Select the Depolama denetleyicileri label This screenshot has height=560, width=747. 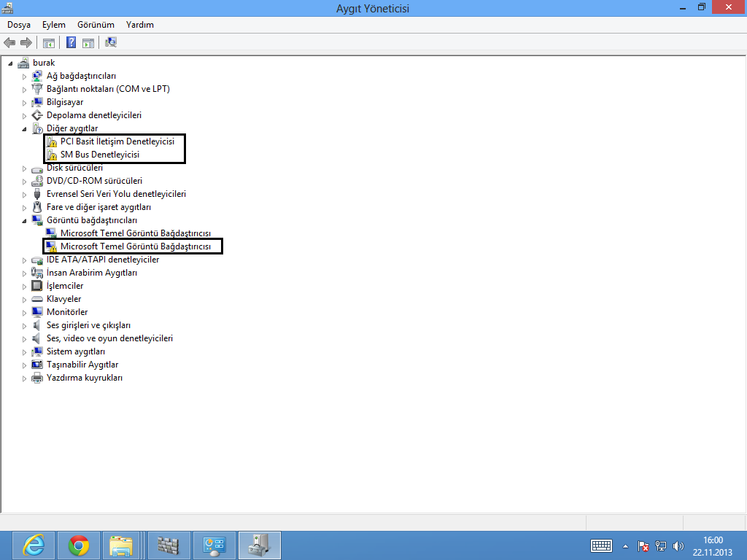click(94, 115)
